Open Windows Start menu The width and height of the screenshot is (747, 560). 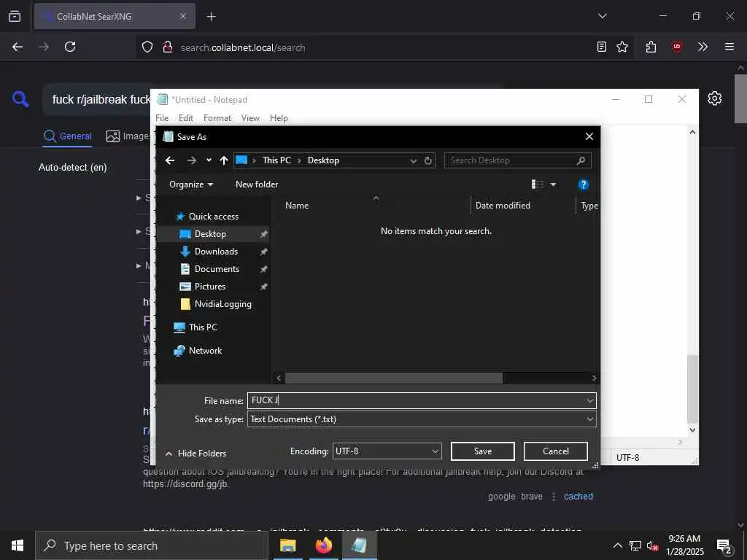coord(18,545)
